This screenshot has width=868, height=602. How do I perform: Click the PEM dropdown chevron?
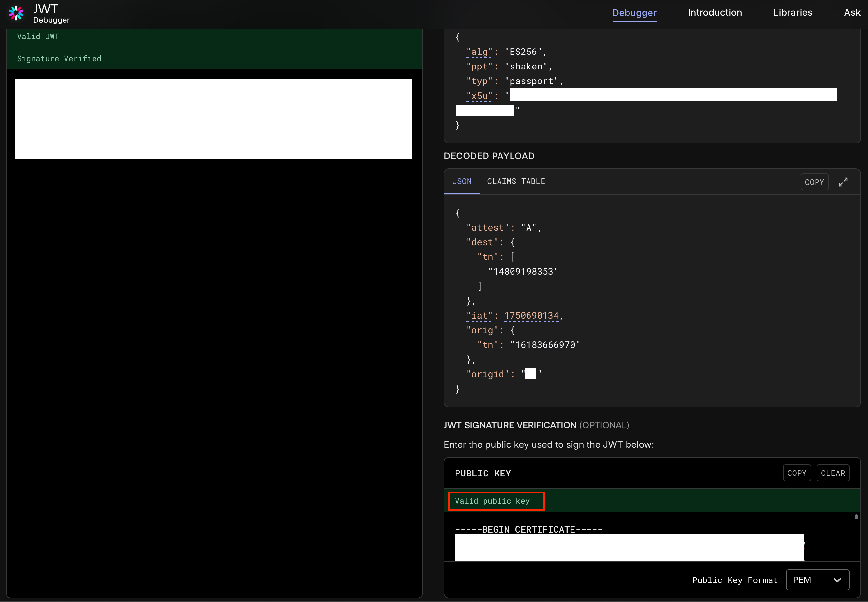(x=837, y=580)
